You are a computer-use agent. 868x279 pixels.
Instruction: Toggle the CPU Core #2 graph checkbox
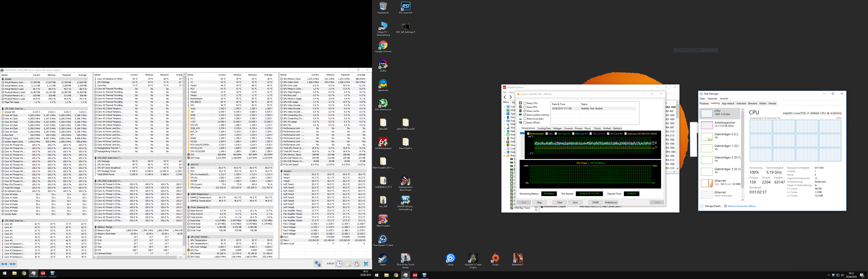click(x=573, y=134)
